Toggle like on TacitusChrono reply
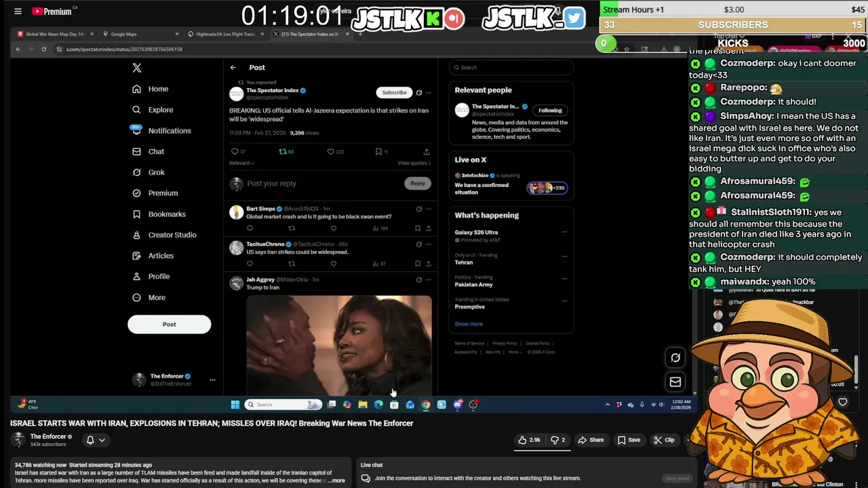This screenshot has height=488, width=868. (x=333, y=264)
